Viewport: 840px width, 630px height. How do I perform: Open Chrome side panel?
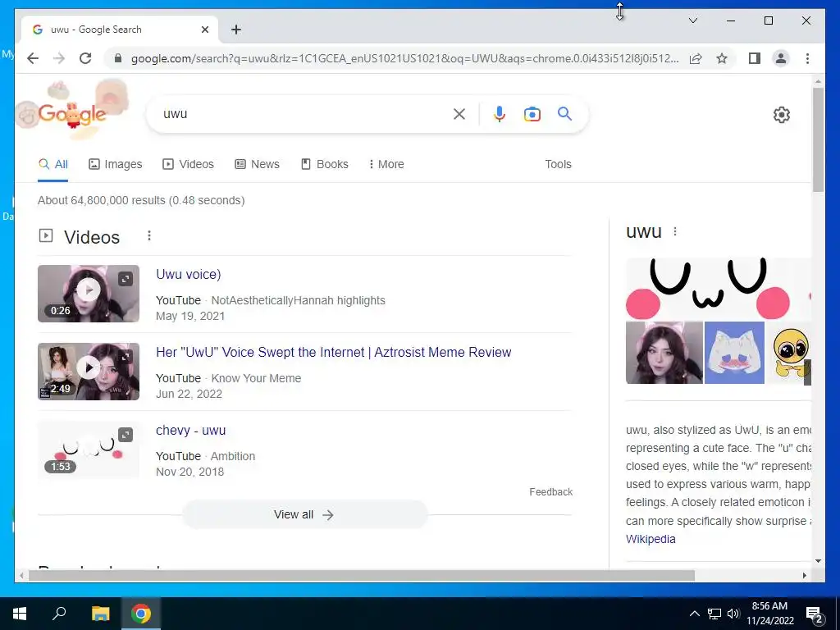[x=755, y=58]
